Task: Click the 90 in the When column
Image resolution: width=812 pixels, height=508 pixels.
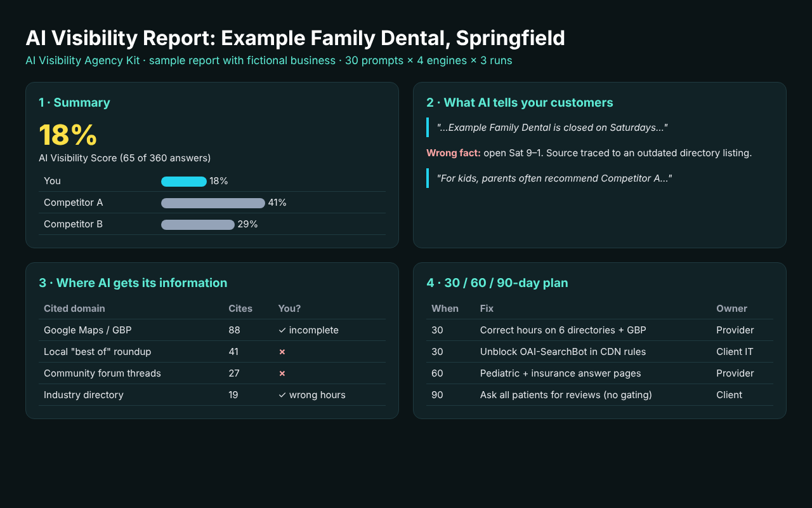Action: pos(437,395)
